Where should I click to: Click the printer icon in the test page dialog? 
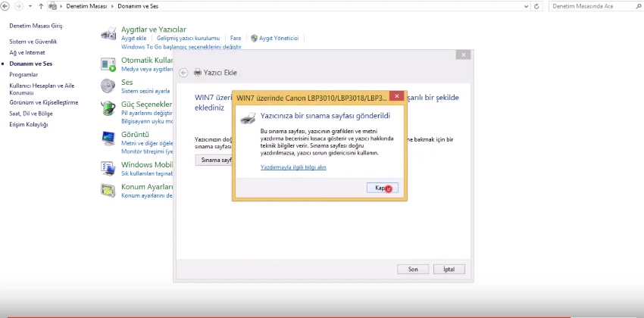[248, 119]
